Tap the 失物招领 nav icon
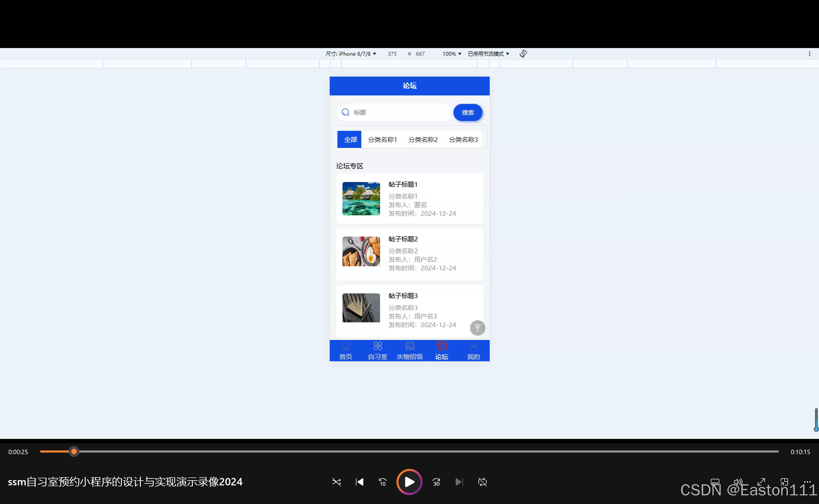Image resolution: width=819 pixels, height=504 pixels. [409, 346]
